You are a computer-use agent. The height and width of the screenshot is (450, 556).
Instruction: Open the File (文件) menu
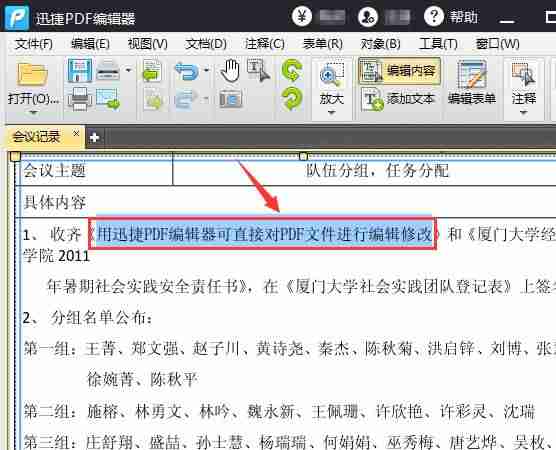coord(34,44)
